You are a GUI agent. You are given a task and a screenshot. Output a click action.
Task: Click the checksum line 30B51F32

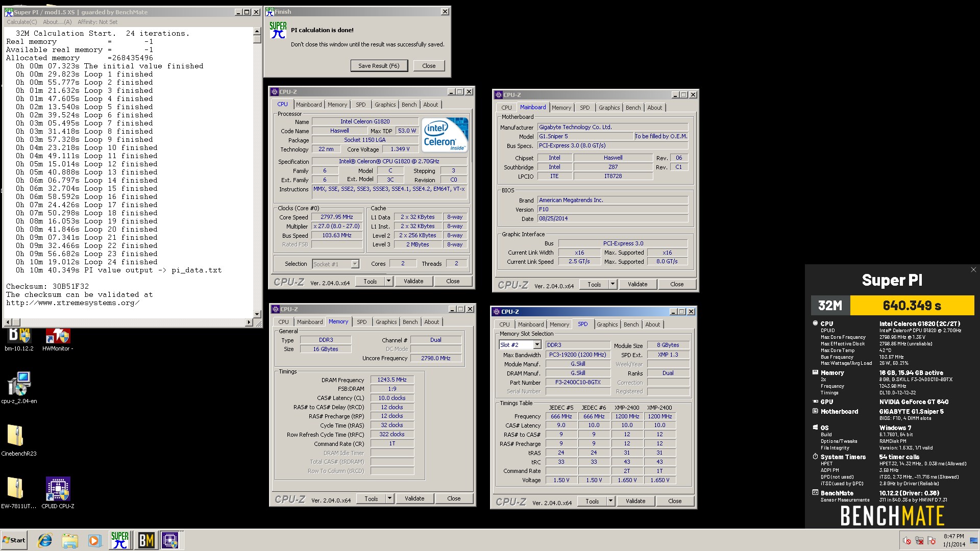[x=47, y=286]
